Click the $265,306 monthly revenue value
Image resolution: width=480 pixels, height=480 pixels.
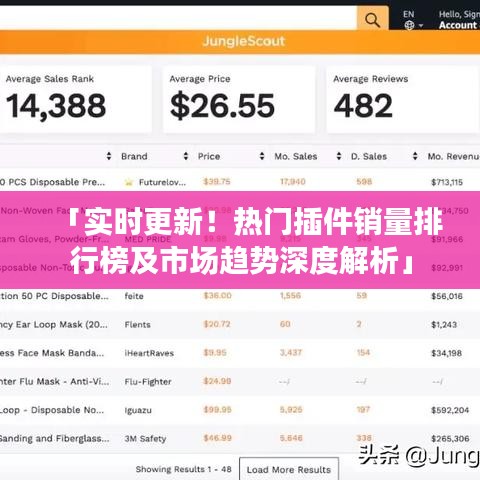tap(450, 439)
